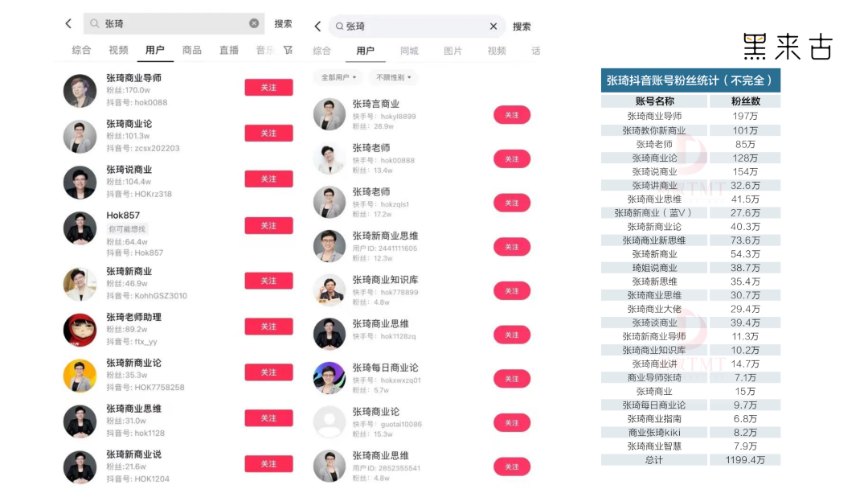Image resolution: width=868 pixels, height=489 pixels.
Task: Open red cartoon avatar of 张琦老师助理
Action: tap(80, 330)
